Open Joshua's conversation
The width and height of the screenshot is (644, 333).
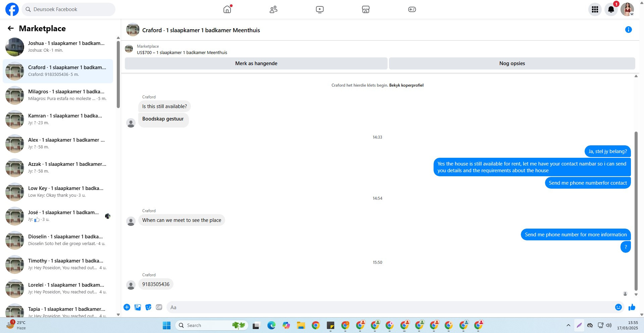[x=58, y=47]
